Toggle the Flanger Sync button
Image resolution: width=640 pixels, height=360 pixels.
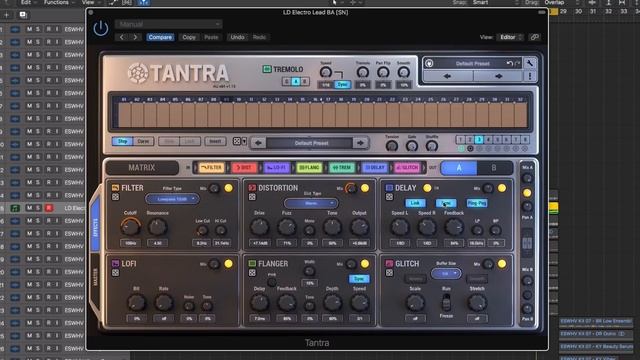coord(359,279)
